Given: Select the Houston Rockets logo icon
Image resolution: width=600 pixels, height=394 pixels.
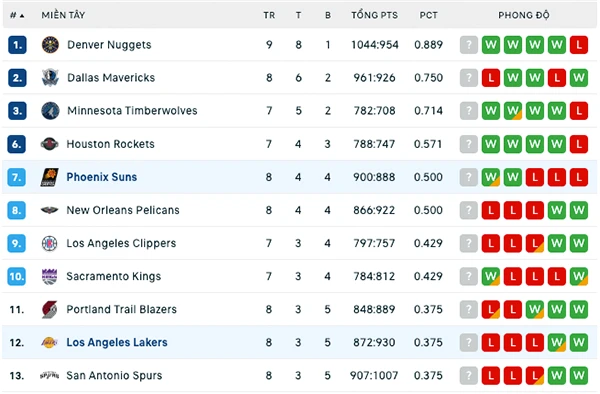Looking at the screenshot, I should click(50, 144).
